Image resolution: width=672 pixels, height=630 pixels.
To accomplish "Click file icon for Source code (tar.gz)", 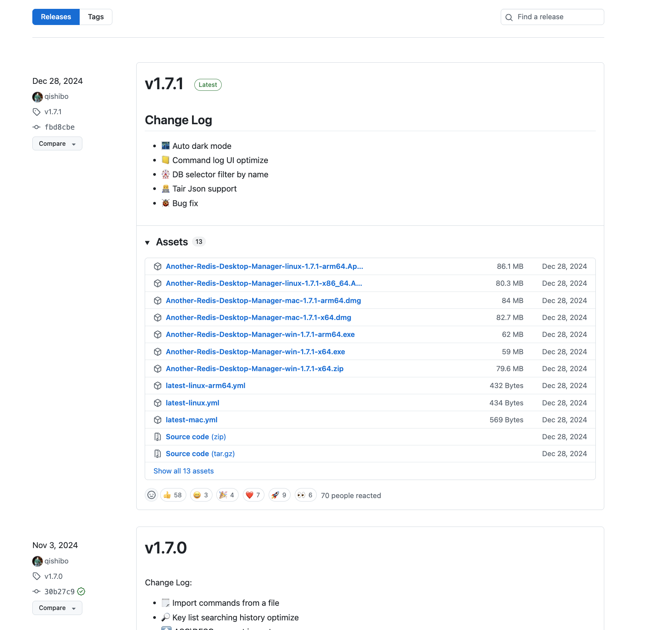I will tap(157, 454).
